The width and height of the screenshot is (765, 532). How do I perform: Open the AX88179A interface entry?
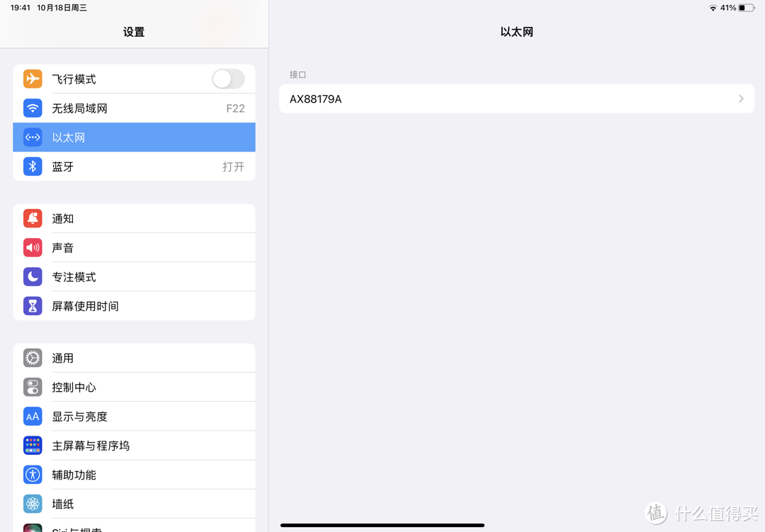pos(516,98)
